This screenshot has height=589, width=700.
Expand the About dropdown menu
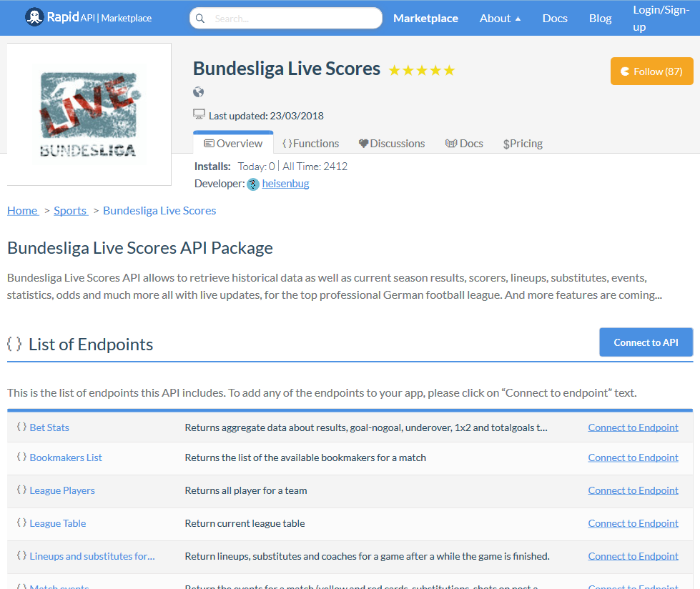pyautogui.click(x=500, y=19)
